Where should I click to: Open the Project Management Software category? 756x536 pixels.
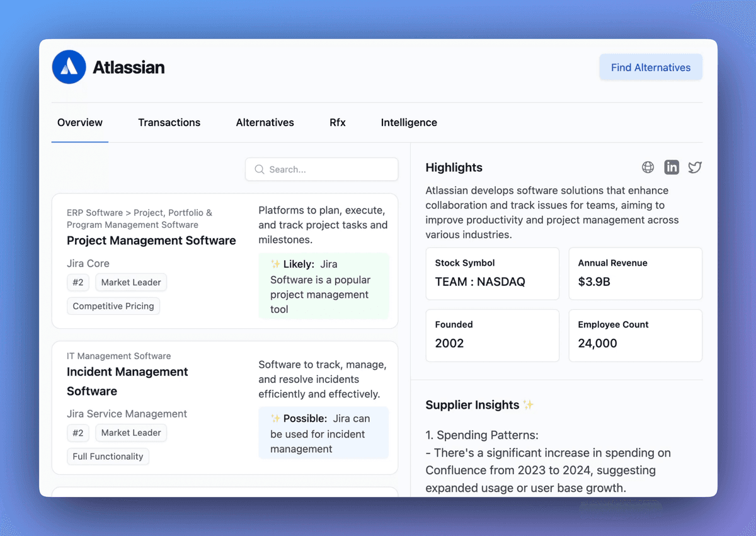click(151, 241)
